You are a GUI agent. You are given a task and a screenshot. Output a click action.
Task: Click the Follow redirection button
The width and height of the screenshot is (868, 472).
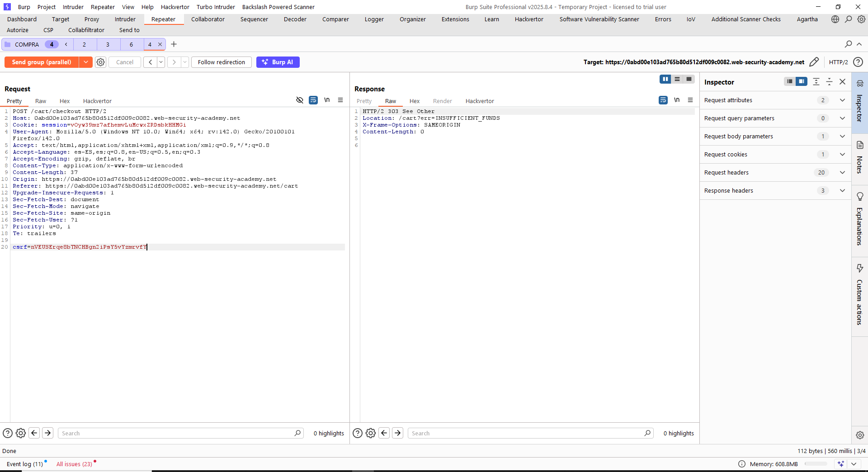[x=221, y=62]
